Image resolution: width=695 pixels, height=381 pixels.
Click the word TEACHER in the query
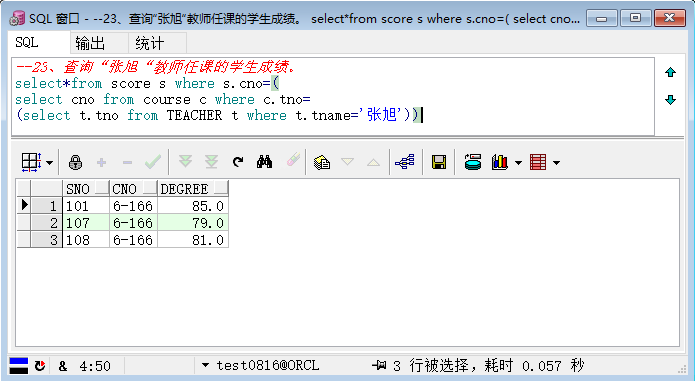tap(194, 115)
